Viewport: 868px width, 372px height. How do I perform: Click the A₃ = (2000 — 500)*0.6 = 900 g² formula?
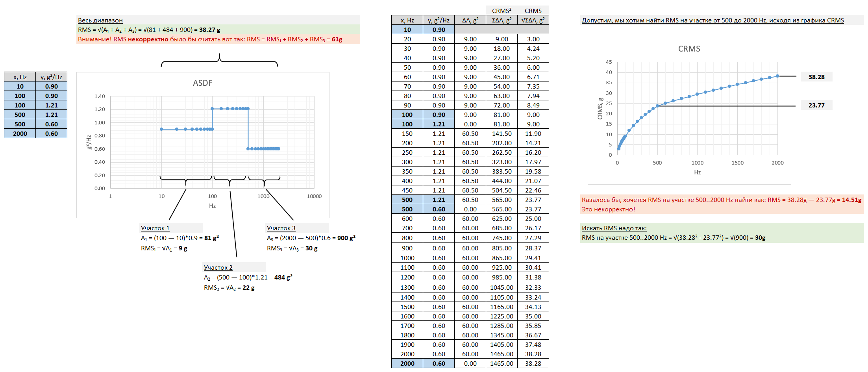click(311, 238)
